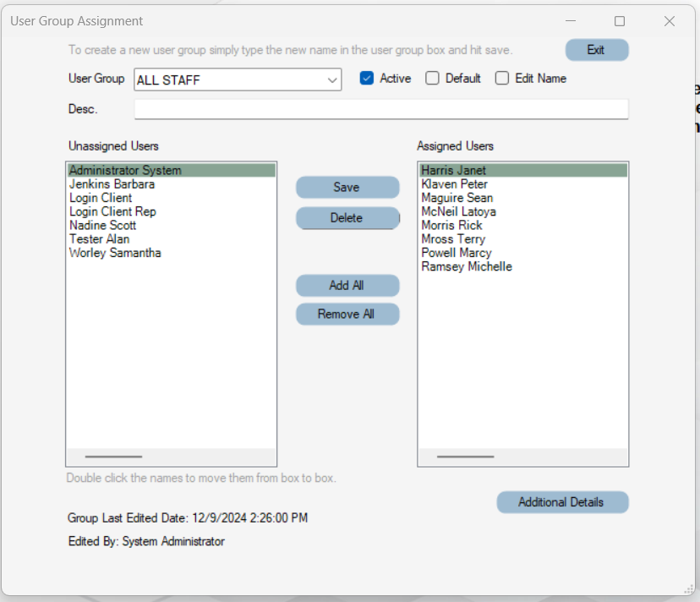
Task: Open the User Group dropdown
Action: (x=333, y=79)
